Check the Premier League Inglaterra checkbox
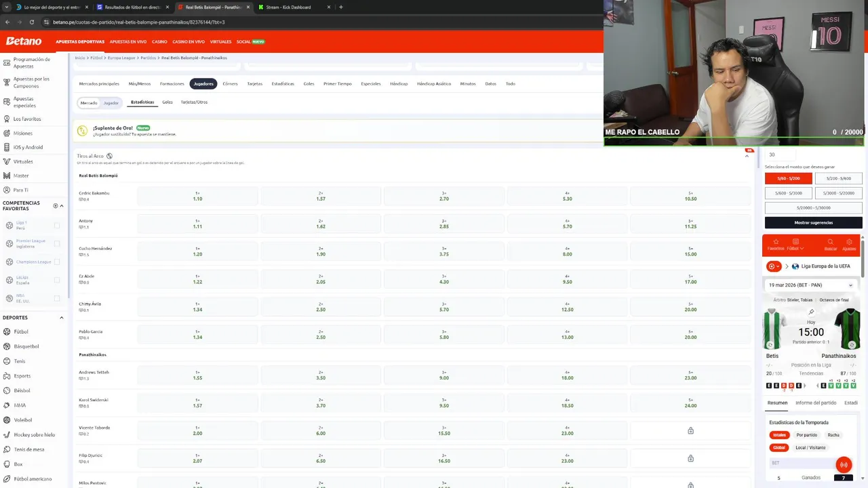The height and width of the screenshot is (488, 868). pyautogui.click(x=57, y=243)
